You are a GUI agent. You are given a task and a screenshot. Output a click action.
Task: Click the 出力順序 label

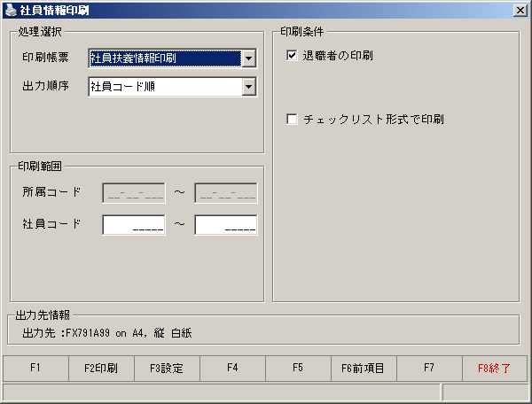tap(45, 86)
